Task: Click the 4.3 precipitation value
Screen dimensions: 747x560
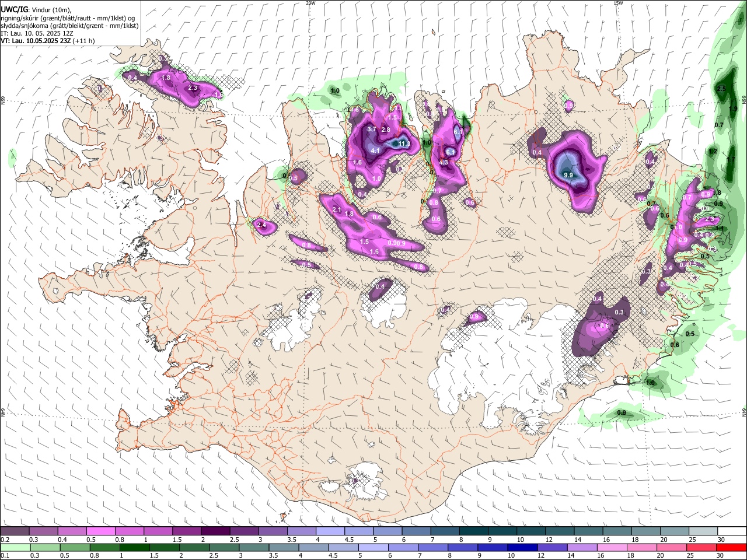Action: pyautogui.click(x=444, y=162)
